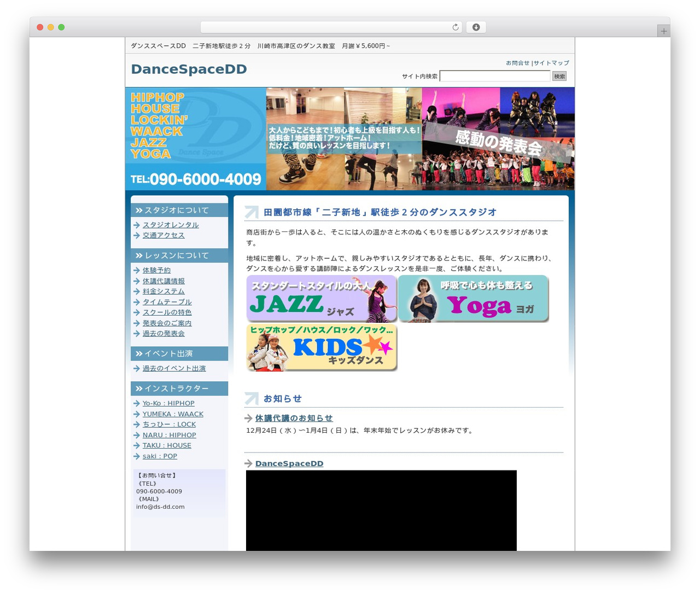This screenshot has height=593, width=700.
Task: Click the JAZZ ジャズ banner
Action: [322, 299]
